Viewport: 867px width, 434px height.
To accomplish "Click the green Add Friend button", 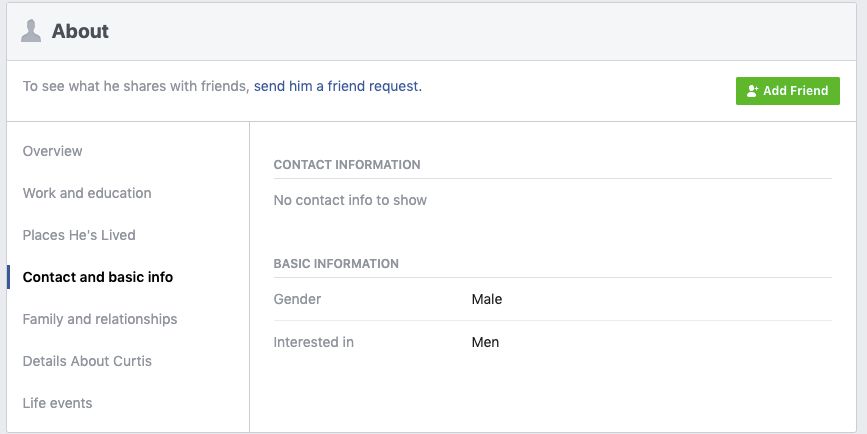I will (x=787, y=91).
